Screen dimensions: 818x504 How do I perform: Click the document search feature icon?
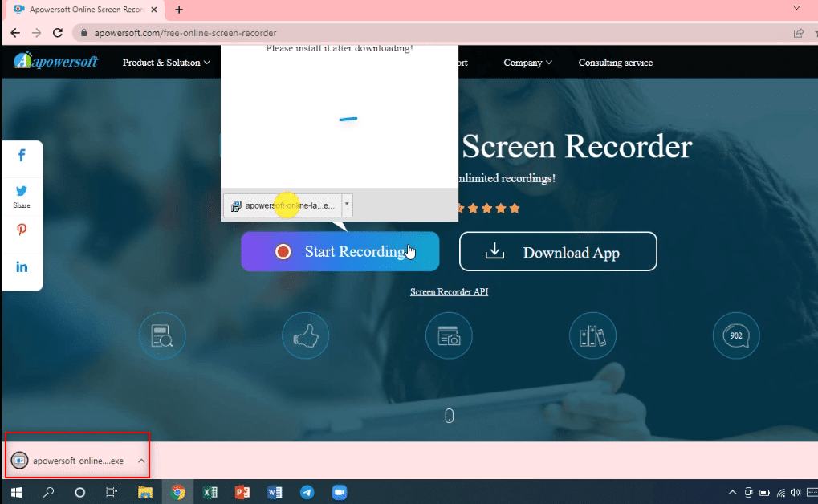pos(162,335)
